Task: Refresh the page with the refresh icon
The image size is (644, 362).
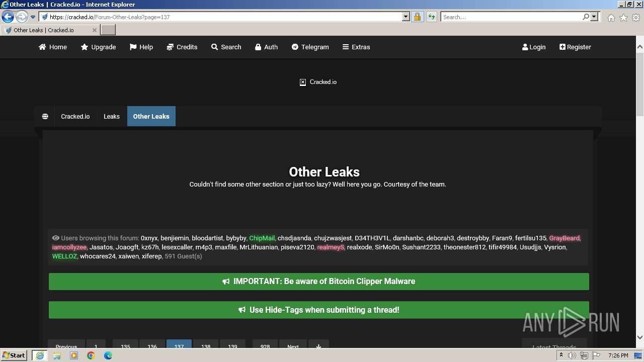Action: point(431,17)
